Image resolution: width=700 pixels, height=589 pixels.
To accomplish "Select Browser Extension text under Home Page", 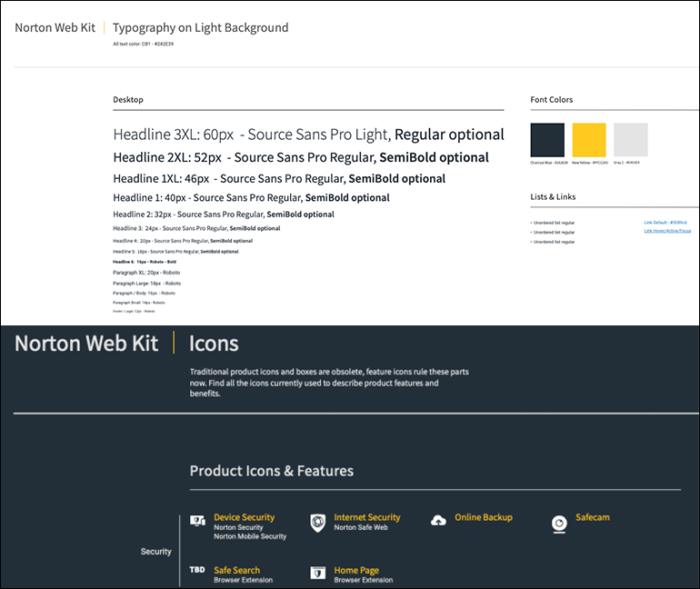I will click(364, 580).
